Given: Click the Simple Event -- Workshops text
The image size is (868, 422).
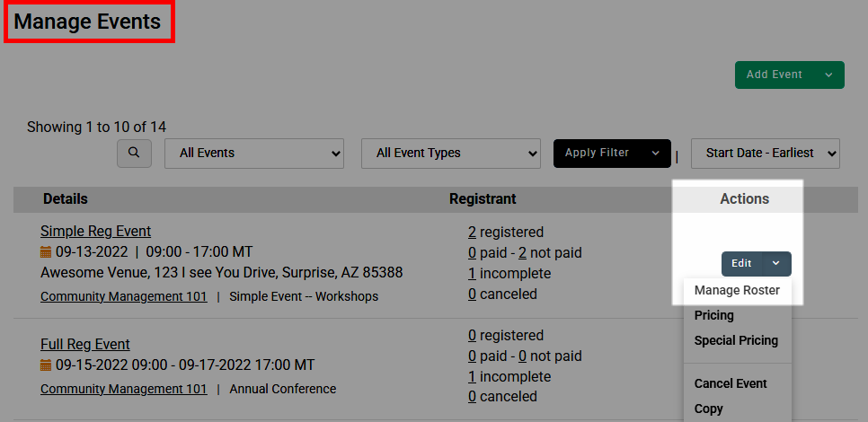Looking at the screenshot, I should (304, 296).
